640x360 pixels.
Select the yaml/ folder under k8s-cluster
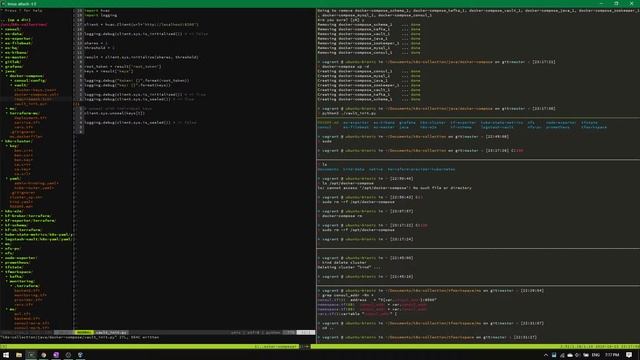[x=15, y=179]
